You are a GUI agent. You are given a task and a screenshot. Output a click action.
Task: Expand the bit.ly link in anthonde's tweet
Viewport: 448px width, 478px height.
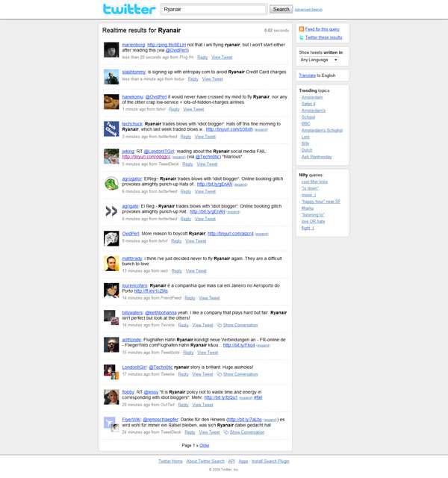(263, 346)
